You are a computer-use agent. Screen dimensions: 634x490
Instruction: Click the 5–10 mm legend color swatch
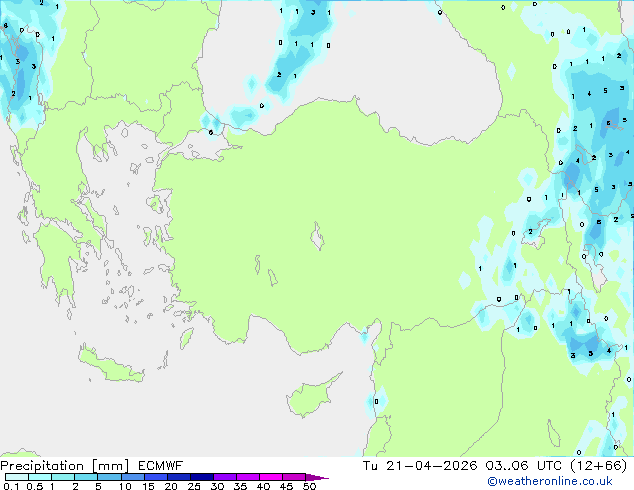click(109, 477)
